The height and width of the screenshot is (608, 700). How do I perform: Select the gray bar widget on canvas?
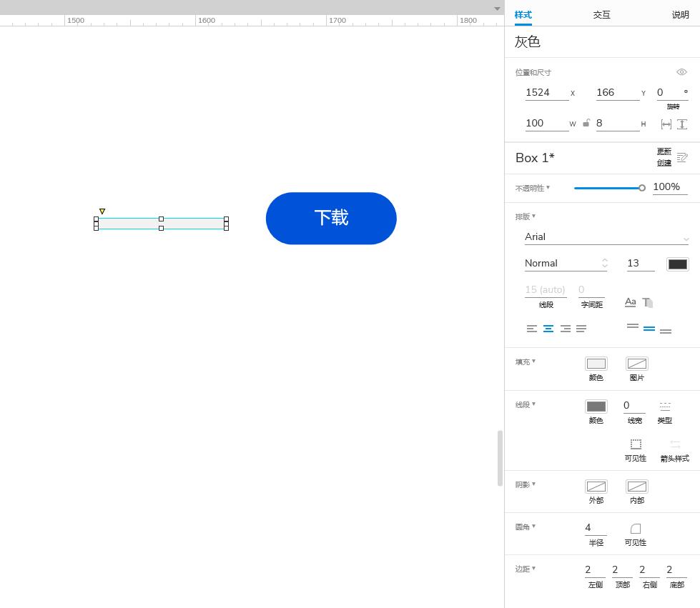pyautogui.click(x=161, y=224)
